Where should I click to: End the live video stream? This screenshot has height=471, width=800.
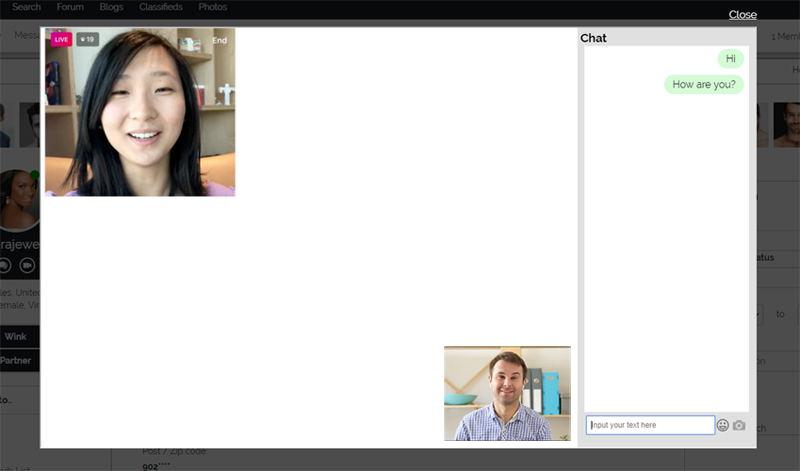click(x=219, y=40)
